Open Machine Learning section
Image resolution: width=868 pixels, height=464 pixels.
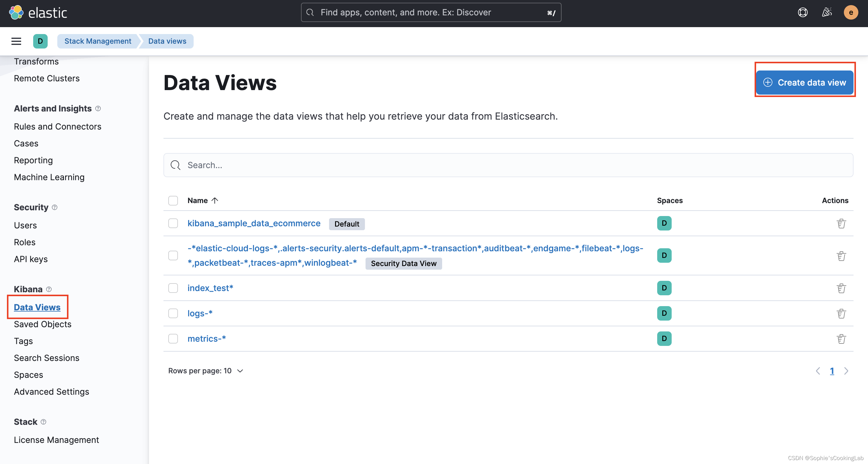[x=49, y=177]
